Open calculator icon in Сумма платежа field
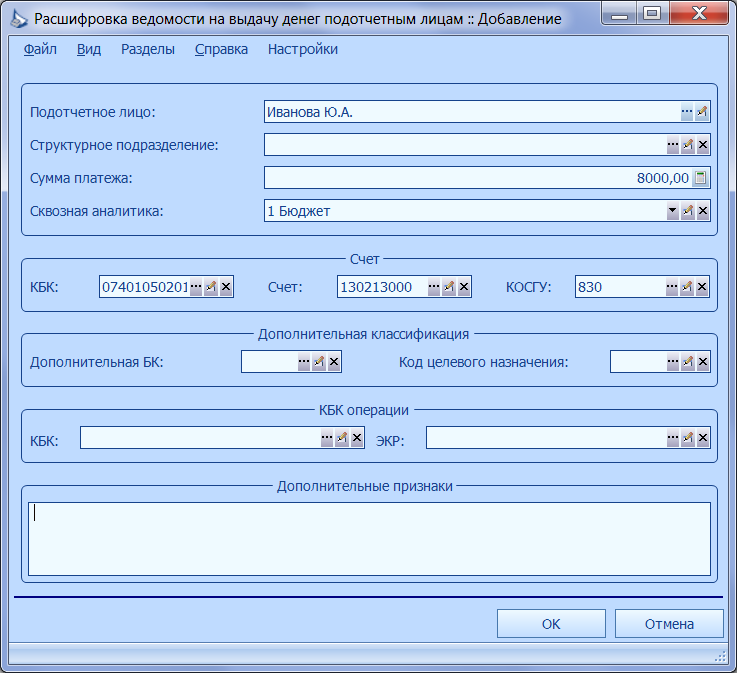Viewport: 737px width, 673px height. pos(700,178)
